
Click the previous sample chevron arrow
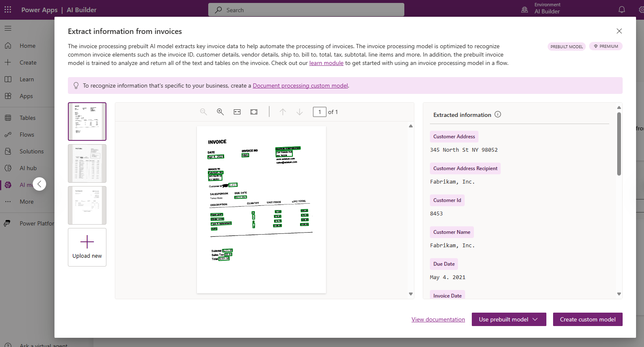(x=39, y=184)
